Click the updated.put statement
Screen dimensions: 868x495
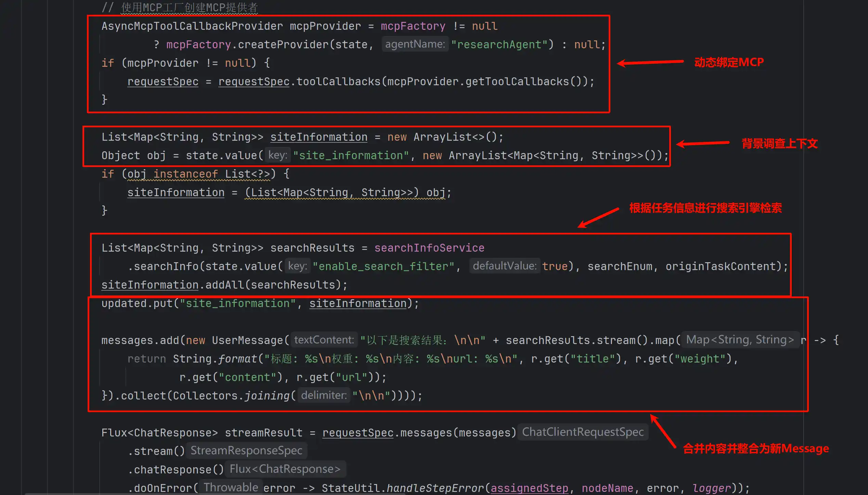click(138, 303)
